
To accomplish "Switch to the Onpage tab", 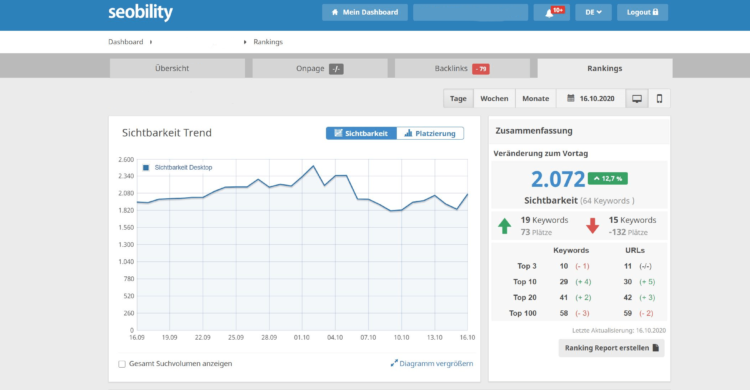I will [x=320, y=68].
